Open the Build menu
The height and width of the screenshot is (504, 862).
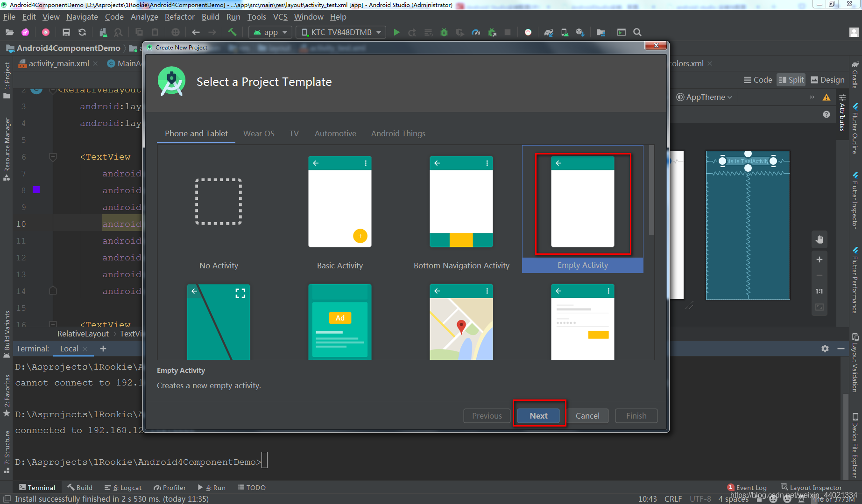click(x=210, y=17)
